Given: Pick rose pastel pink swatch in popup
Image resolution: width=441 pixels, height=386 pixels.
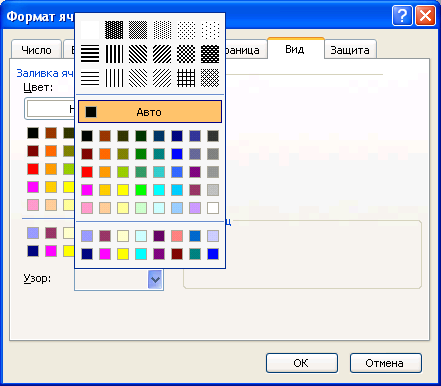Looking at the screenshot, I should pos(87,208).
